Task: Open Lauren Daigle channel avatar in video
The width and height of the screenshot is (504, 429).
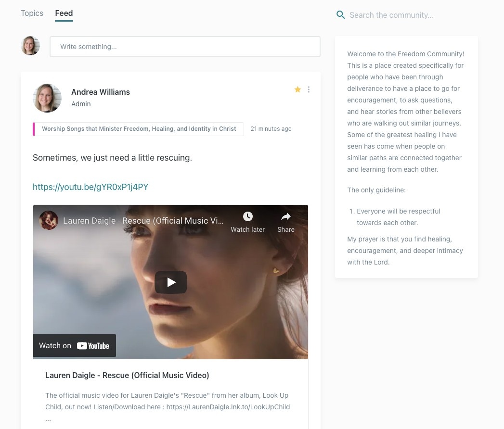Action: pyautogui.click(x=49, y=220)
